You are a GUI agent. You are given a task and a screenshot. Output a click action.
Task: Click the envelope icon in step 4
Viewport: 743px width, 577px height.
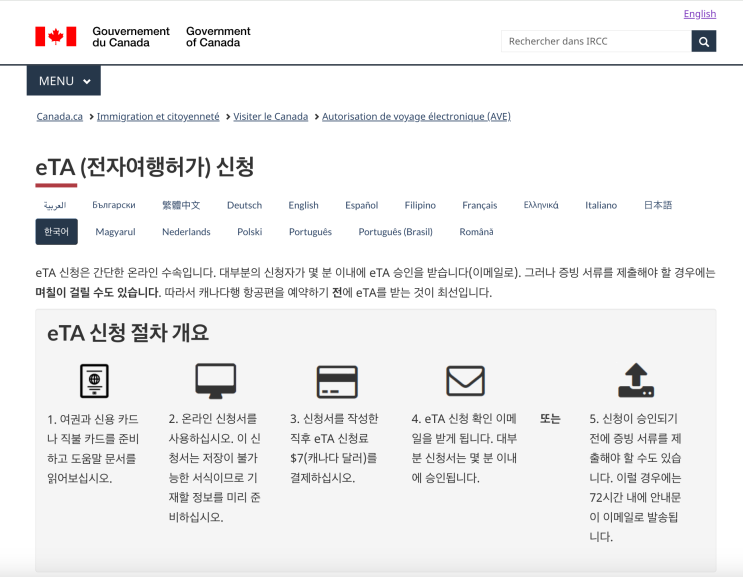(x=465, y=380)
